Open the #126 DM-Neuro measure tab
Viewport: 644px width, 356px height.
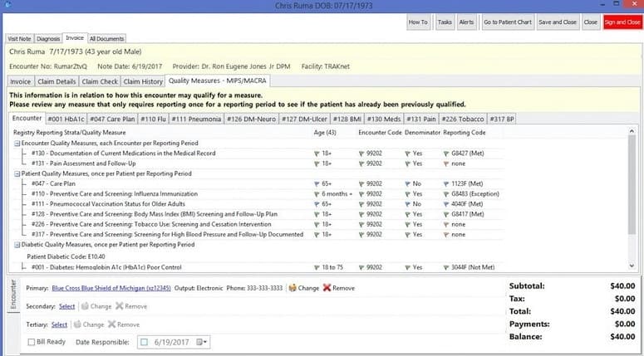251,119
